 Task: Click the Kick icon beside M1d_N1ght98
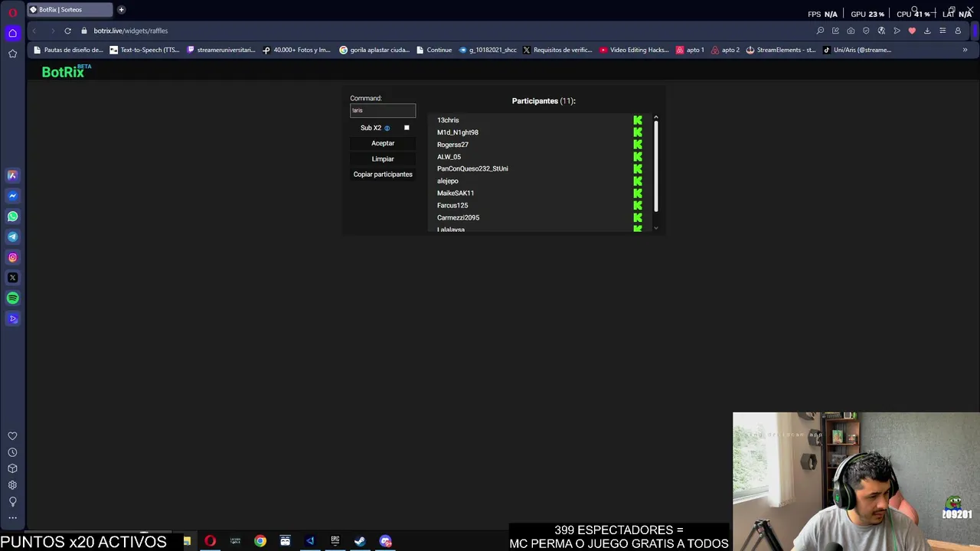638,132
